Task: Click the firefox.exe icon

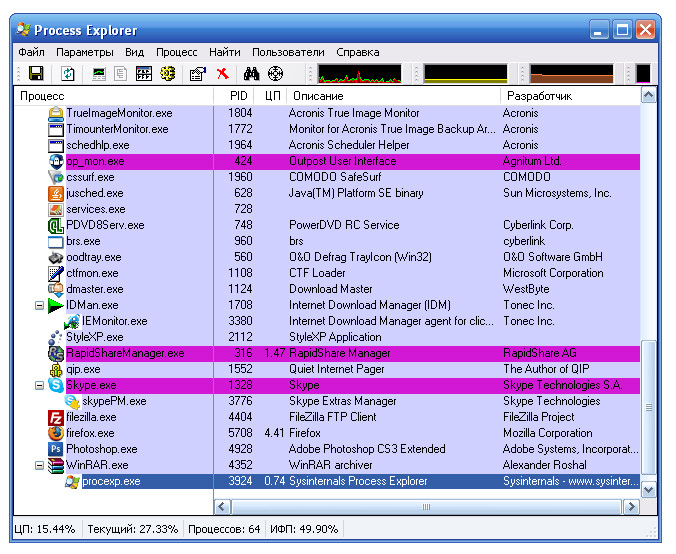Action: (56, 433)
